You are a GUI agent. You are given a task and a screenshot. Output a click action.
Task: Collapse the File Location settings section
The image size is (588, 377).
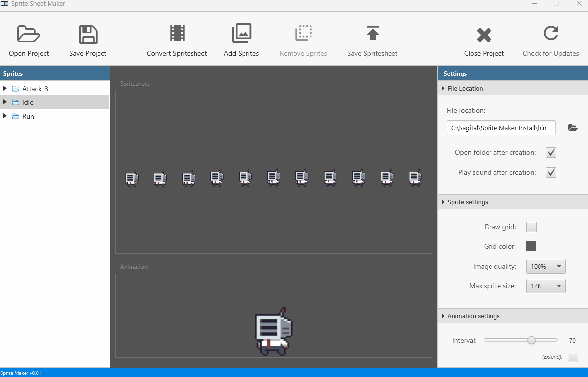coord(443,88)
